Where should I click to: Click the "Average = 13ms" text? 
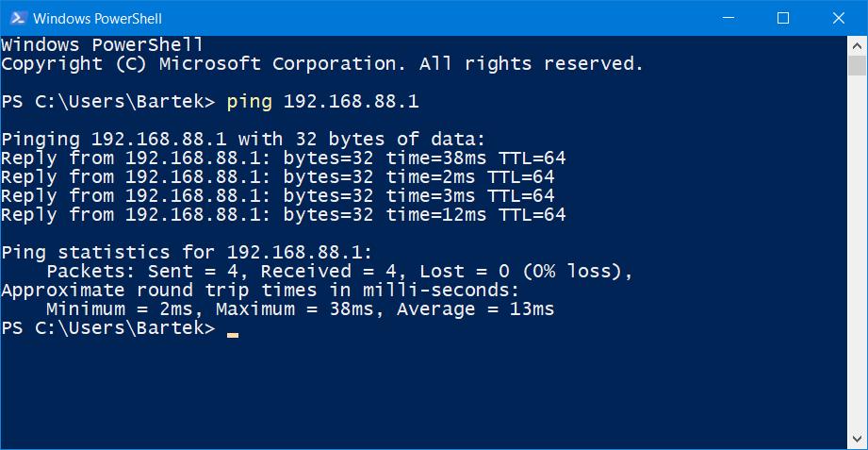click(475, 309)
